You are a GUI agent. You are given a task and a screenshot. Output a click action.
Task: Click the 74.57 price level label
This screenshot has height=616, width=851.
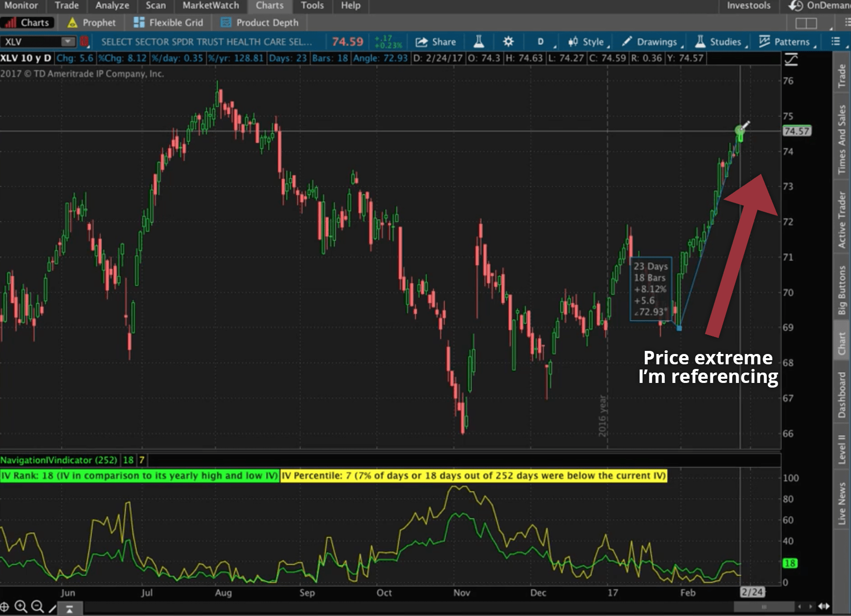(797, 131)
